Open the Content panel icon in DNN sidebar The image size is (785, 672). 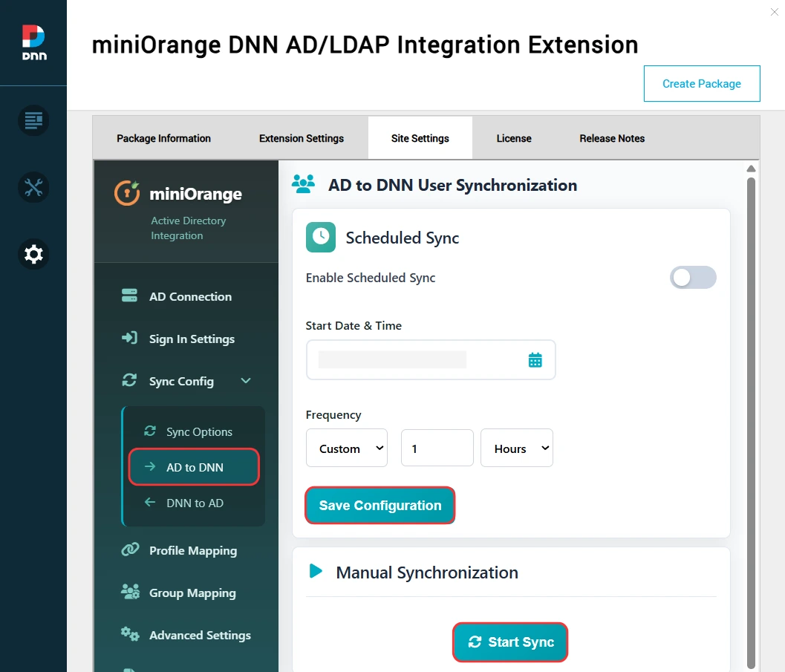click(x=33, y=120)
